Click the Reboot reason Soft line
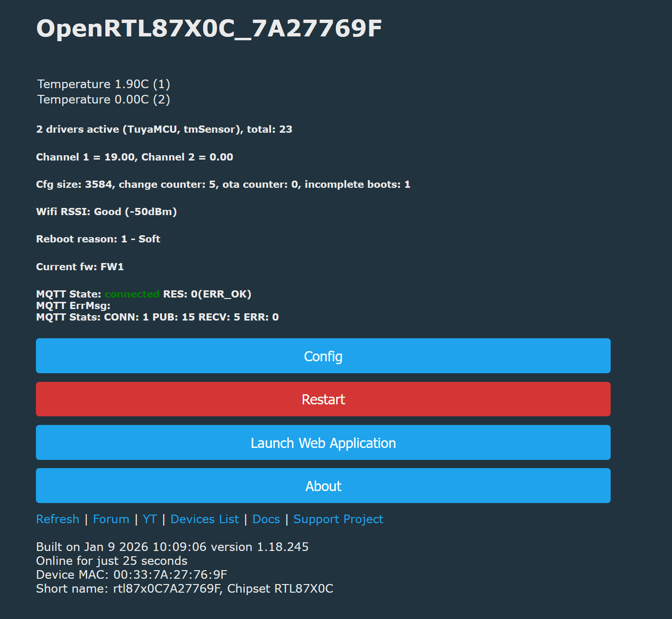The width and height of the screenshot is (672, 619). click(98, 239)
